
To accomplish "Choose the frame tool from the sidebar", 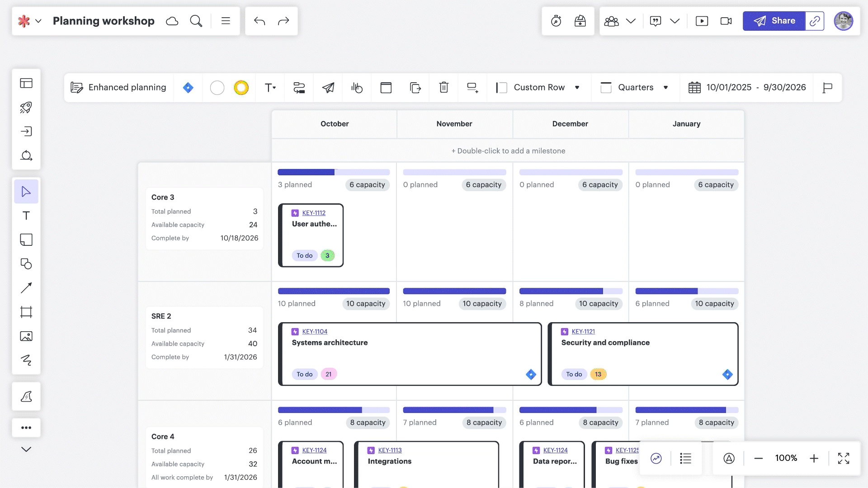I will point(26,312).
